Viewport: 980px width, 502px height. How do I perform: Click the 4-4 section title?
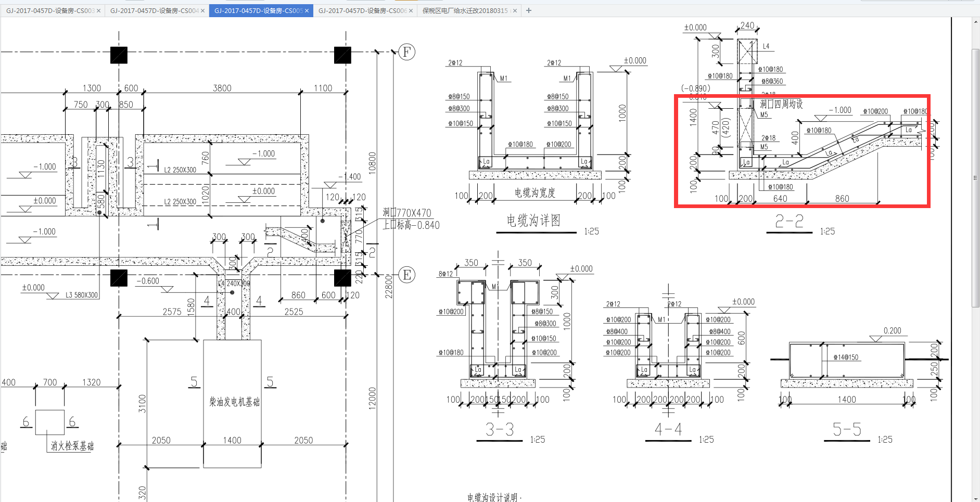pyautogui.click(x=668, y=430)
